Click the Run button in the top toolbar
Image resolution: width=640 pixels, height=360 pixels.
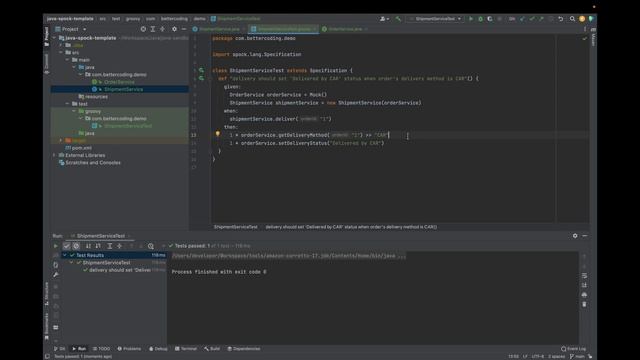[471, 19]
